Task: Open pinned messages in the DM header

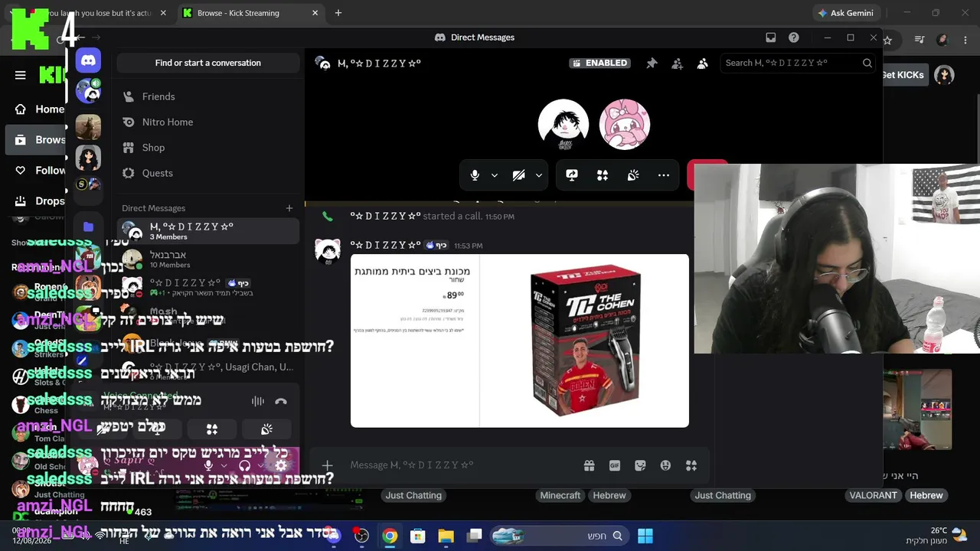Action: coord(652,64)
